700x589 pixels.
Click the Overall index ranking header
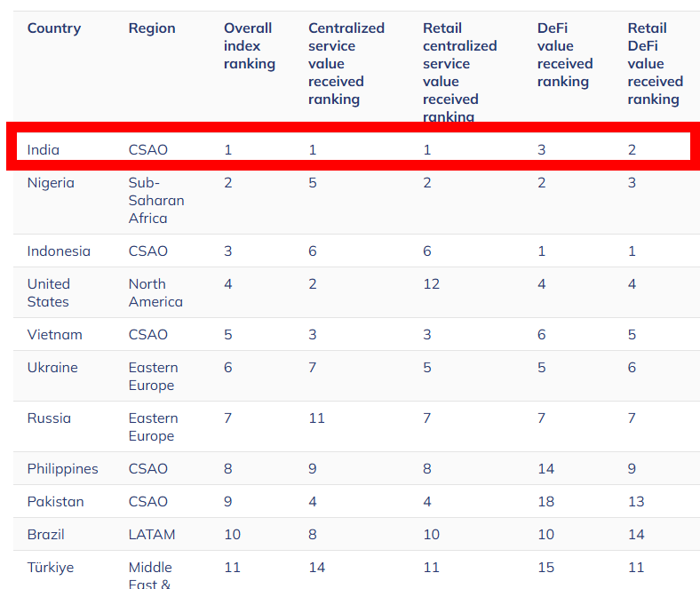pos(249,46)
